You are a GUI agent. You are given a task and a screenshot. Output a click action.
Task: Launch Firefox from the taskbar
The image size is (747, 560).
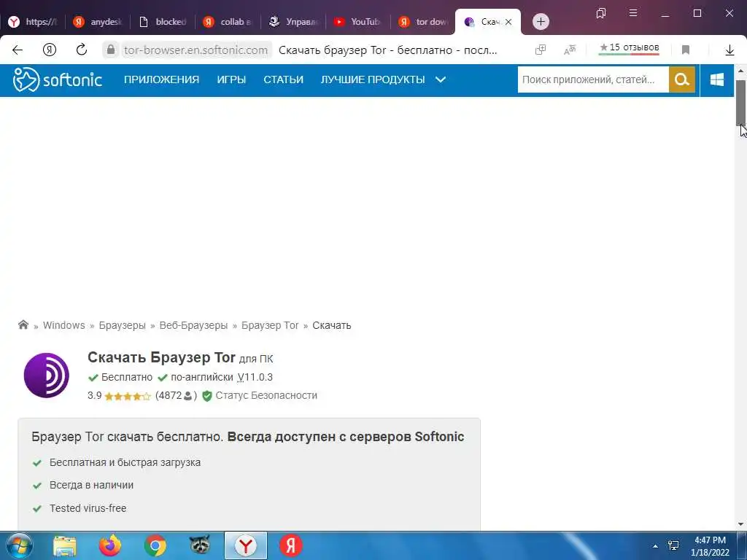(x=110, y=545)
